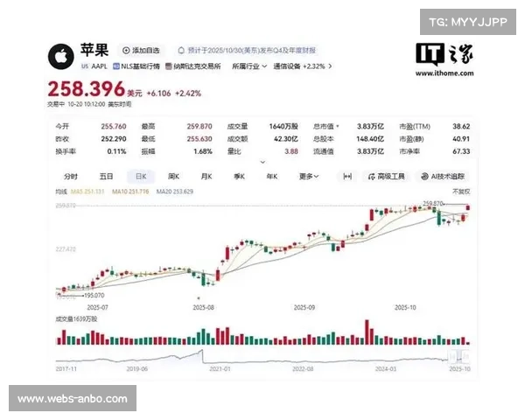
Task: Open 高级工具 advanced tools
Action: tap(387, 176)
